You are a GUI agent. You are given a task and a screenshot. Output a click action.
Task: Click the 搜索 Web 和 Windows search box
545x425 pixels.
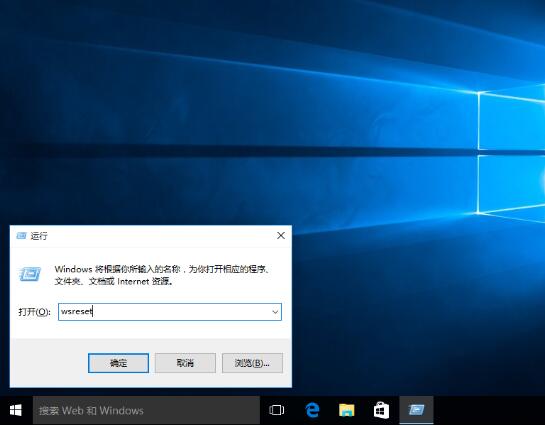click(146, 410)
